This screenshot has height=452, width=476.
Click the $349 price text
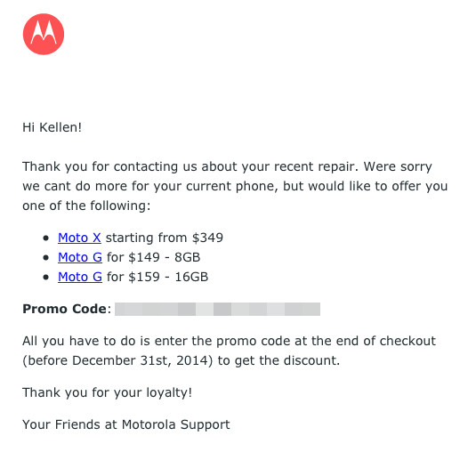point(207,238)
